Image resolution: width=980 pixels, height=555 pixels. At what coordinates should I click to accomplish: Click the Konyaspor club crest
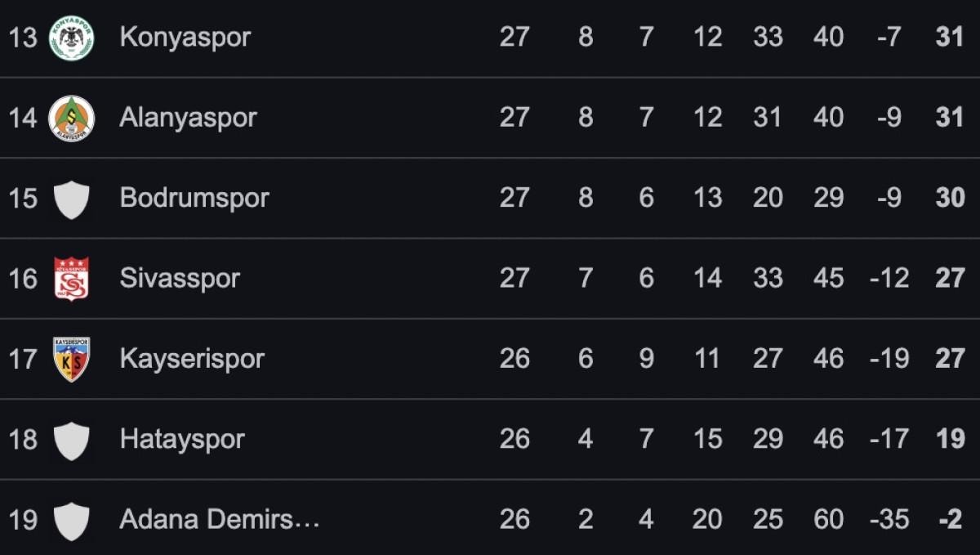tap(72, 38)
